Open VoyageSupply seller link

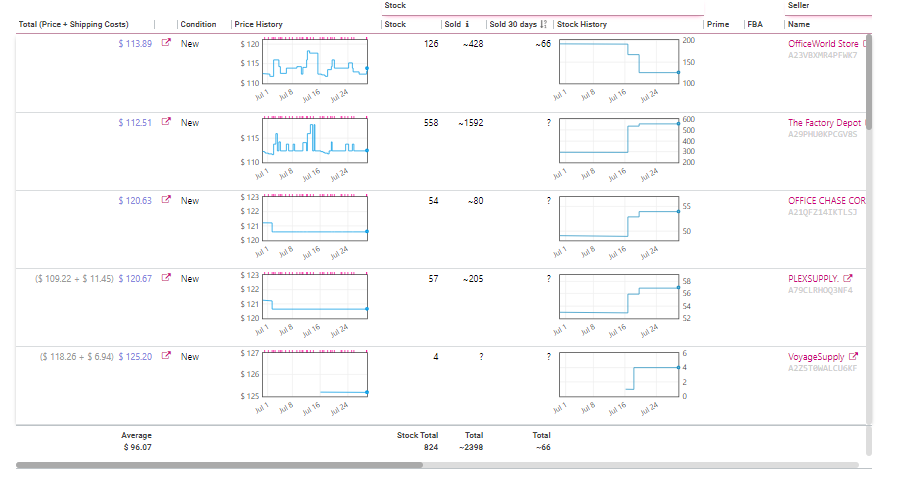point(816,357)
